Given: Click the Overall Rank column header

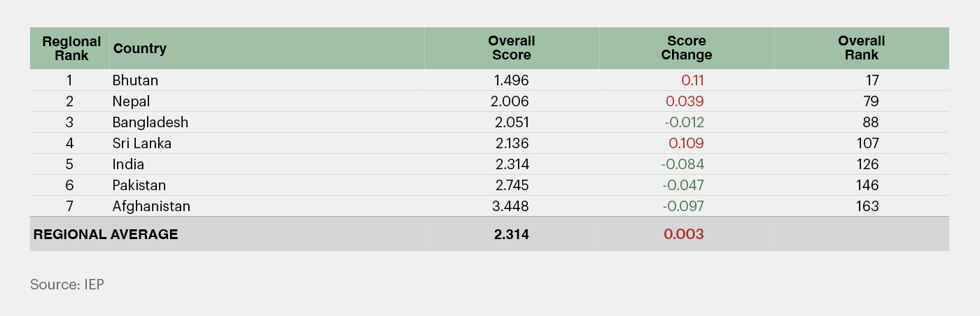Looking at the screenshot, I should pos(861,48).
